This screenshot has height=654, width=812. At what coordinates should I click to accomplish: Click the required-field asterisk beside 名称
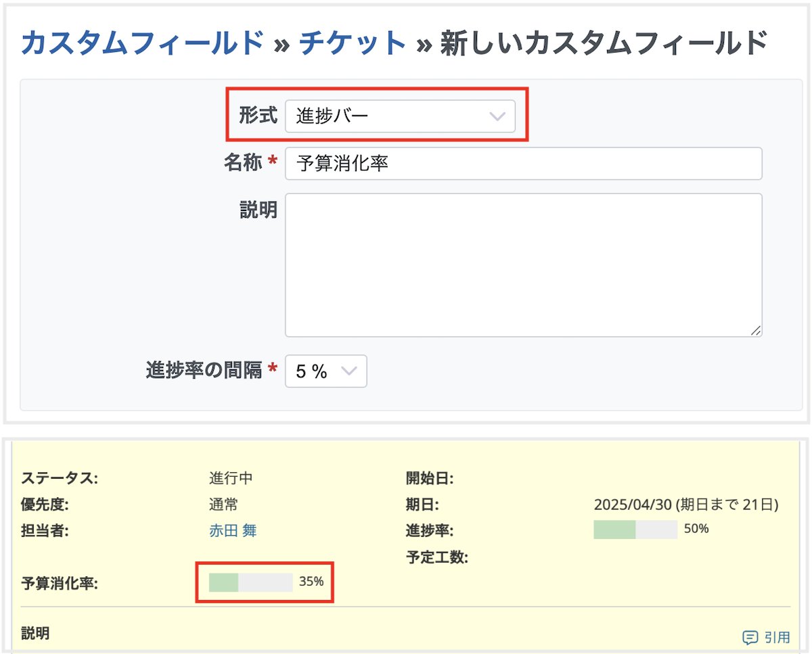pos(275,163)
